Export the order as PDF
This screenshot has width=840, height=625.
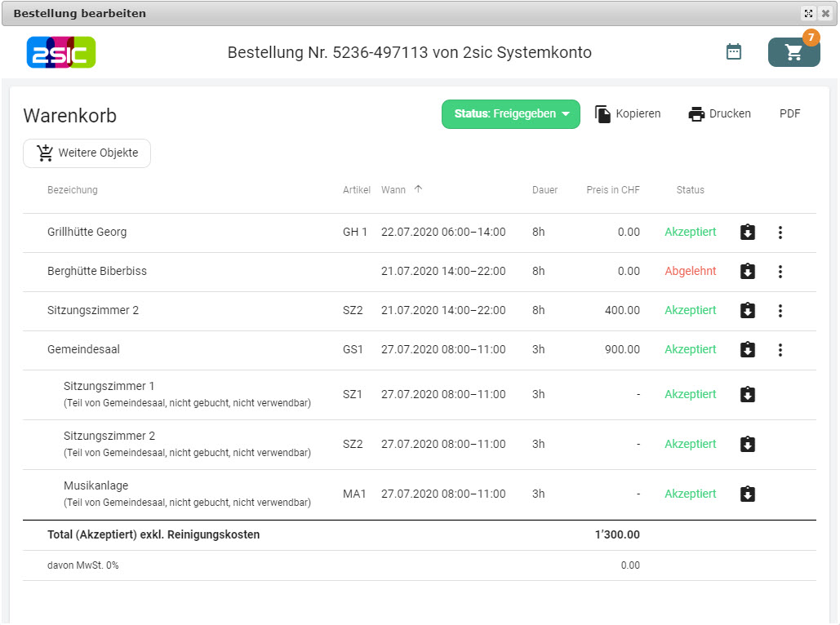pyautogui.click(x=789, y=114)
